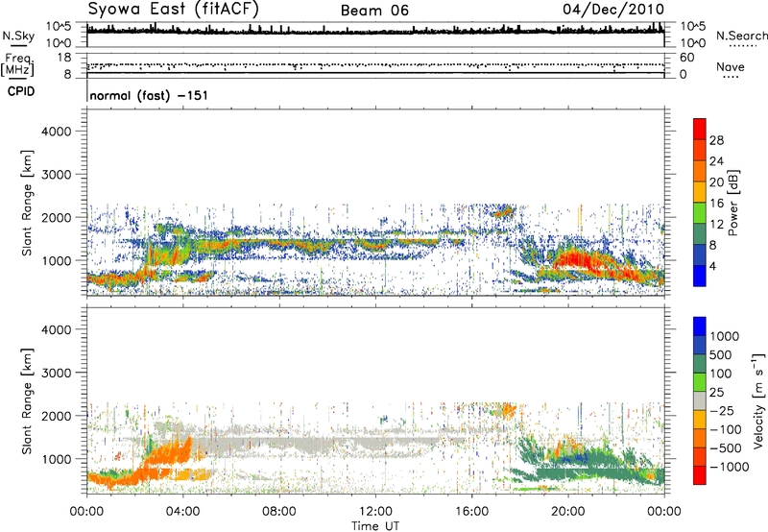Click the blue bottom of the power color bar
The height and width of the screenshot is (532, 768).
pos(700,276)
